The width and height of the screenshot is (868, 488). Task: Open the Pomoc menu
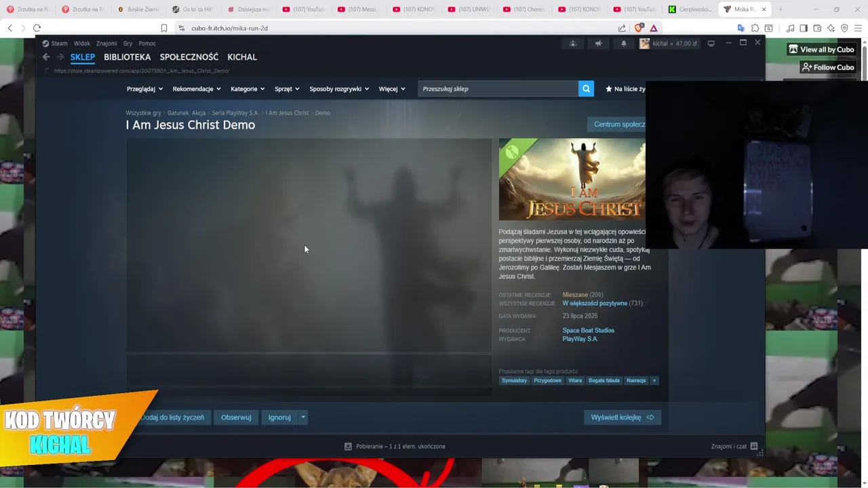147,43
